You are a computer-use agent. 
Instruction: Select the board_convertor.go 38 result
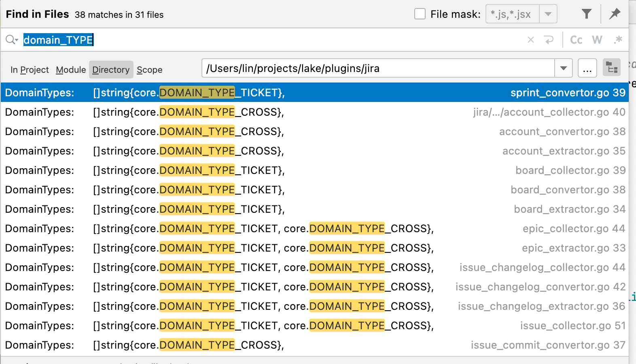(x=315, y=190)
